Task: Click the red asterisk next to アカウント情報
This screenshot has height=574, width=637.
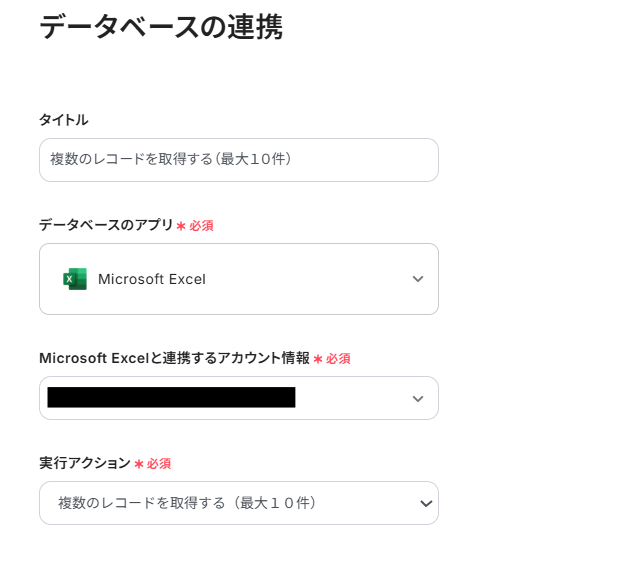Action: pyautogui.click(x=318, y=359)
